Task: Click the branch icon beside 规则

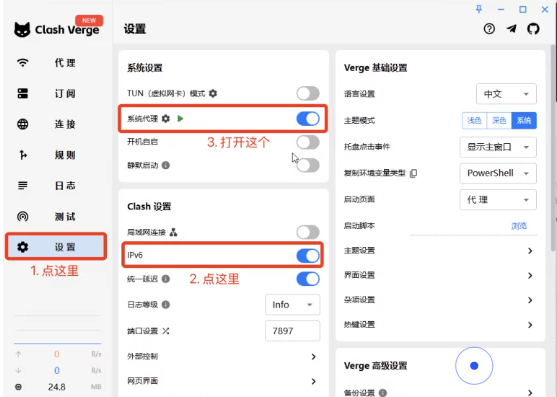Action: pos(23,155)
